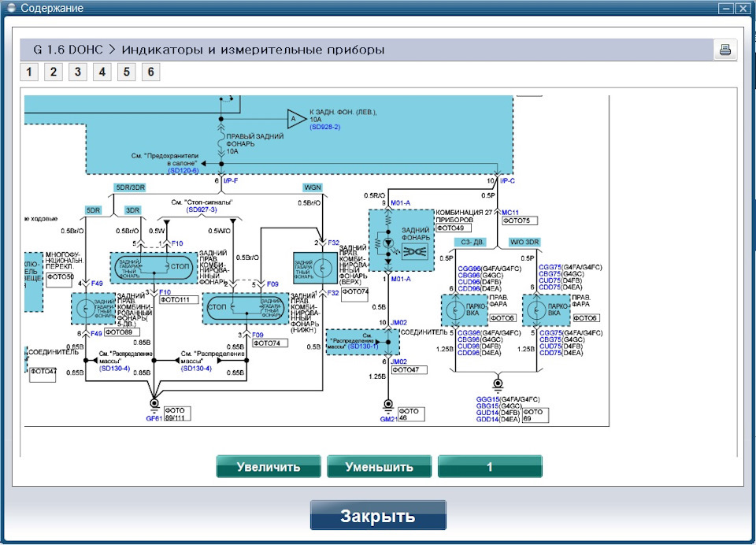The width and height of the screenshot is (756, 545).
Task: Show diagram page 5
Action: click(x=126, y=72)
